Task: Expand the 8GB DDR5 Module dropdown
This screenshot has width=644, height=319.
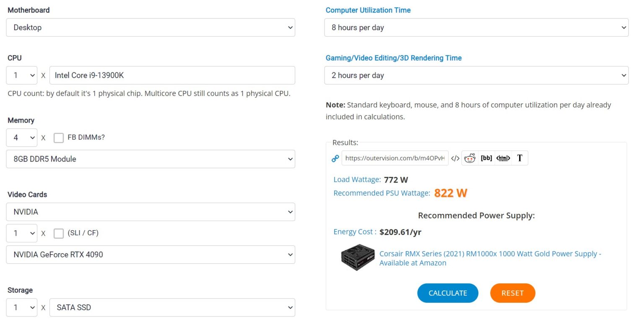Action: coord(151,159)
